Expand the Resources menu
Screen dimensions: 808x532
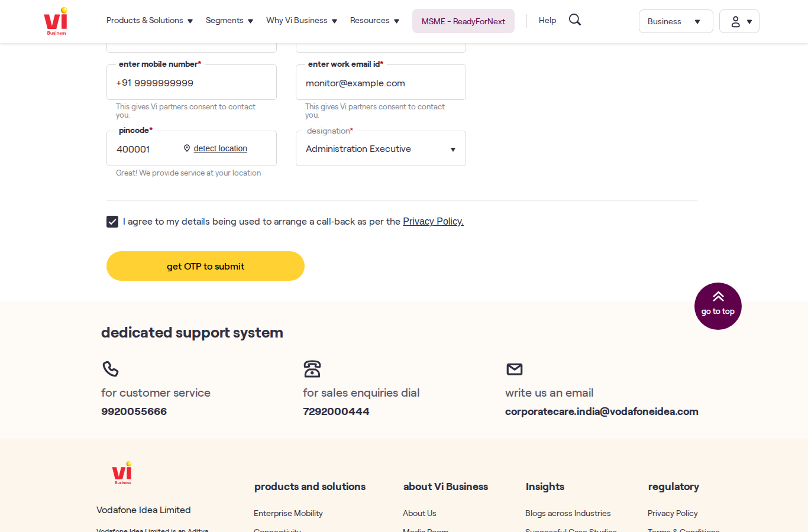374,21
